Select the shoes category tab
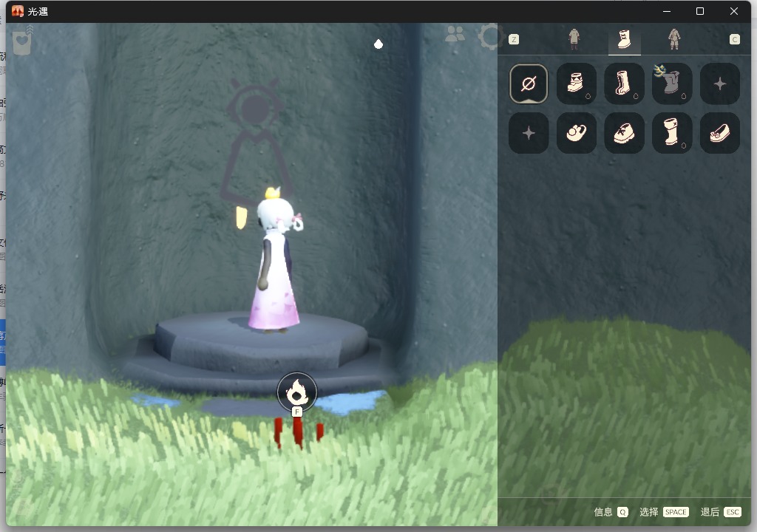This screenshot has width=757, height=532. (x=624, y=40)
